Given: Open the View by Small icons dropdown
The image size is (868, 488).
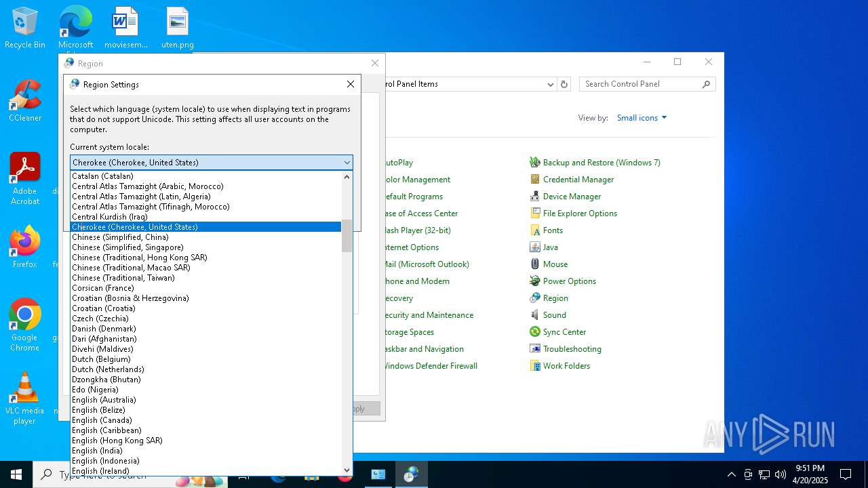Looking at the screenshot, I should click(x=642, y=118).
